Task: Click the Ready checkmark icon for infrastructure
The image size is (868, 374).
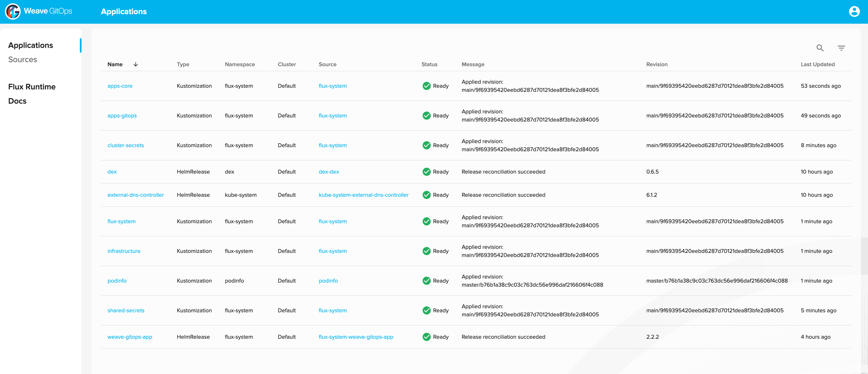Action: (x=427, y=251)
